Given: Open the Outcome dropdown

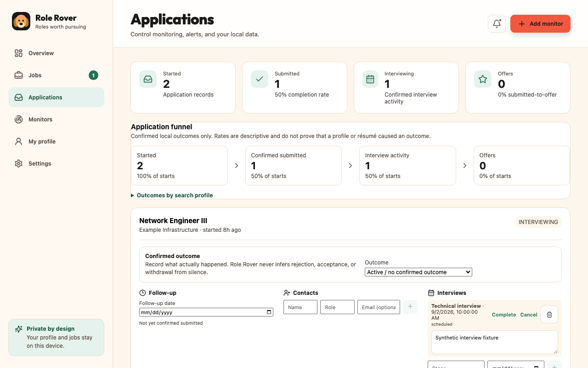Looking at the screenshot, I should pyautogui.click(x=418, y=272).
